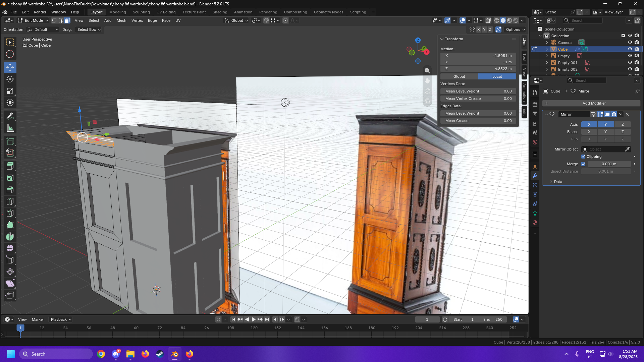The width and height of the screenshot is (644, 362).
Task: Disable Cube in renders
Action: tap(637, 49)
